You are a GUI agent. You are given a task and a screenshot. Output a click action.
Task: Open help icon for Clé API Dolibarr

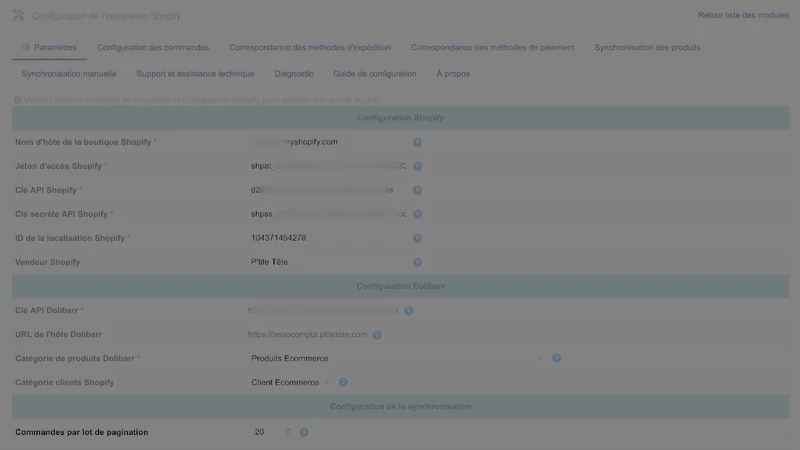[409, 311]
